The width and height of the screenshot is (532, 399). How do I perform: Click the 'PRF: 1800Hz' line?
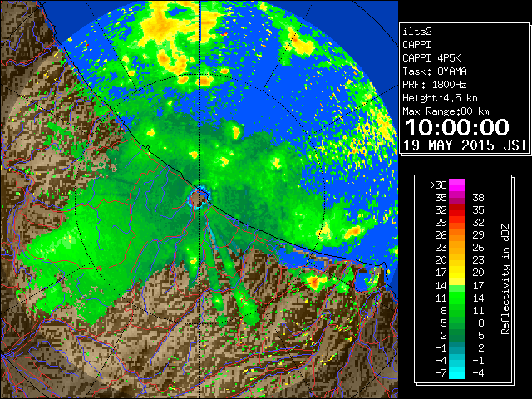tap(435, 85)
